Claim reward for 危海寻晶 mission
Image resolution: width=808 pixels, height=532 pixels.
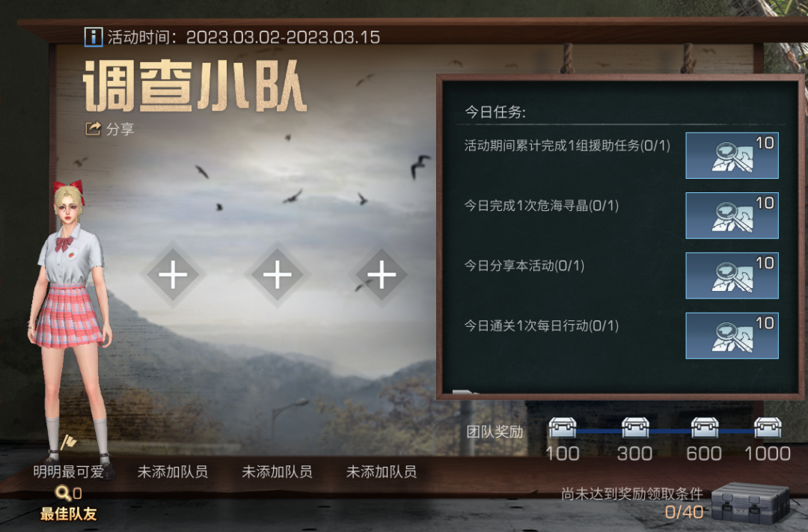[x=732, y=215]
